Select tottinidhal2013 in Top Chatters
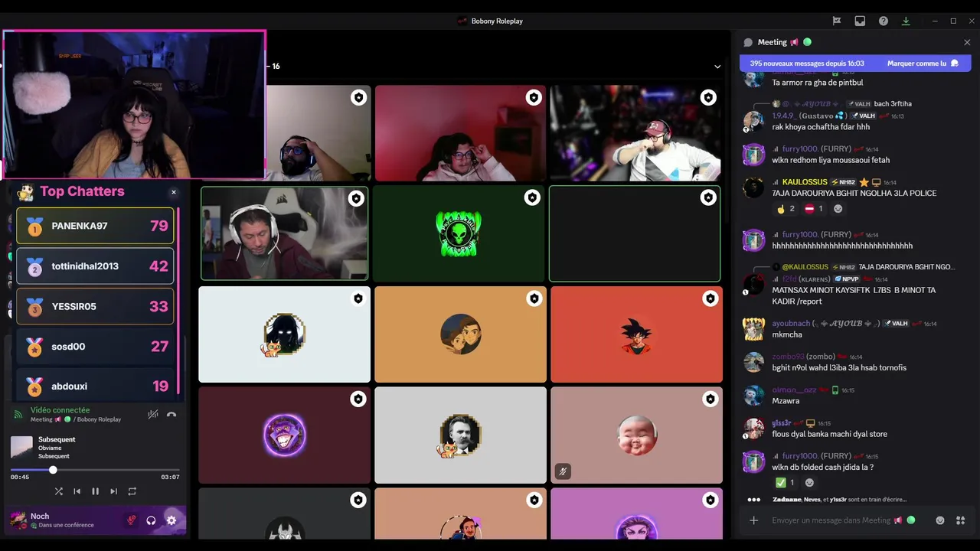The height and width of the screenshot is (551, 980). [95, 266]
